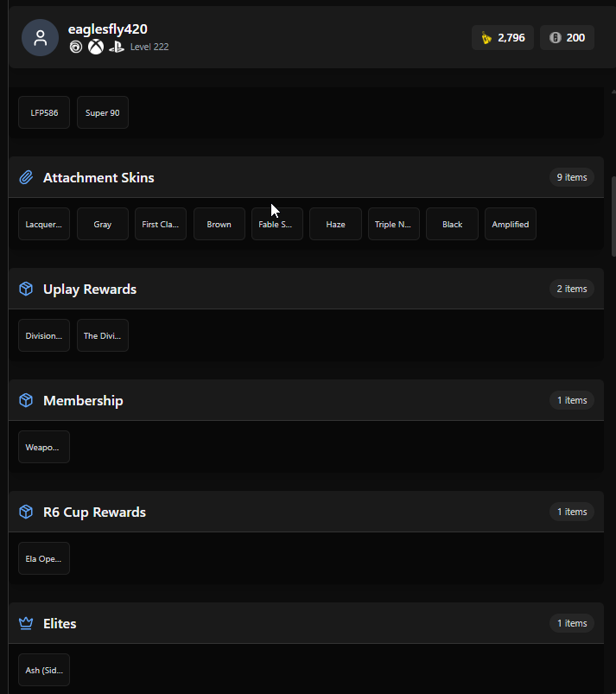The width and height of the screenshot is (616, 694).
Task: Click the PlayStation platform icon
Action: pyautogui.click(x=117, y=47)
